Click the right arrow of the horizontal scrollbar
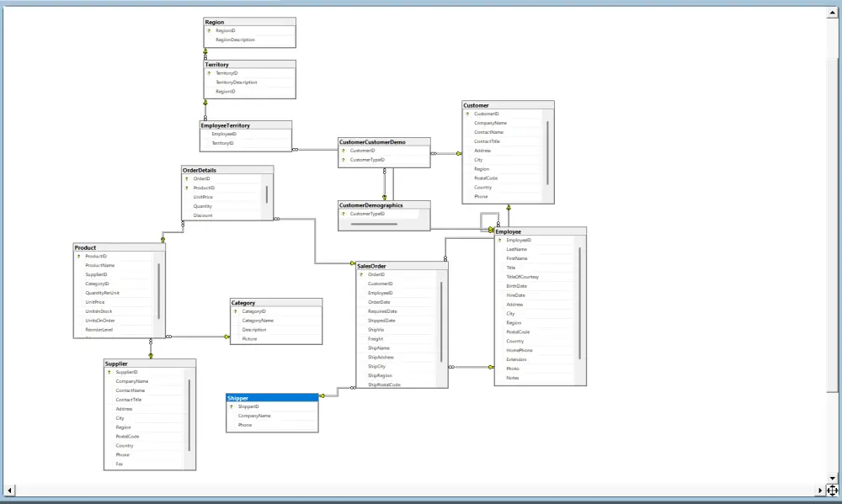 pyautogui.click(x=821, y=490)
